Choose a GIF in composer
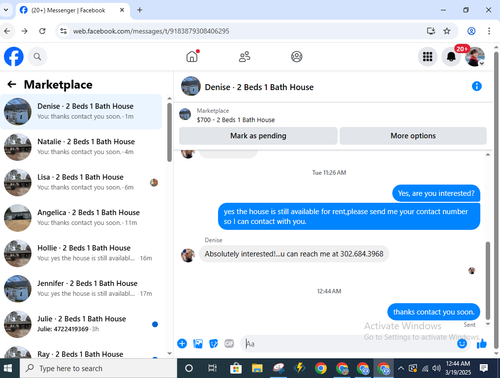The image size is (500, 378). point(229,343)
